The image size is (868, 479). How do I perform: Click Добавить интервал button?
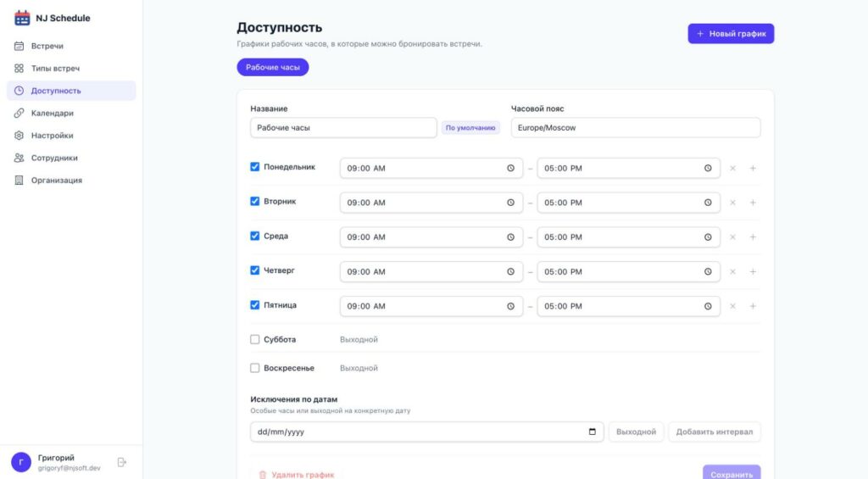click(x=714, y=432)
